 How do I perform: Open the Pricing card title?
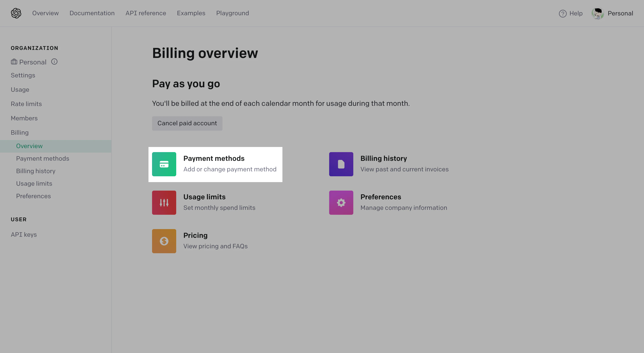tap(195, 235)
